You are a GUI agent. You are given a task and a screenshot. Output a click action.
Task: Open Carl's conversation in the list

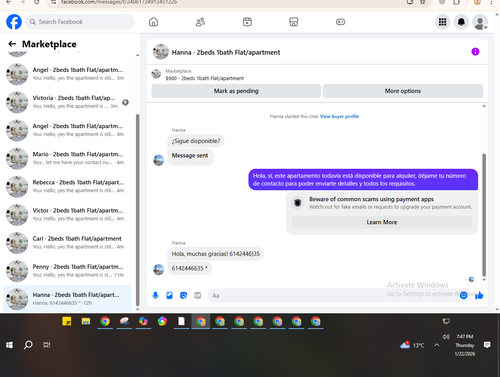click(67, 243)
